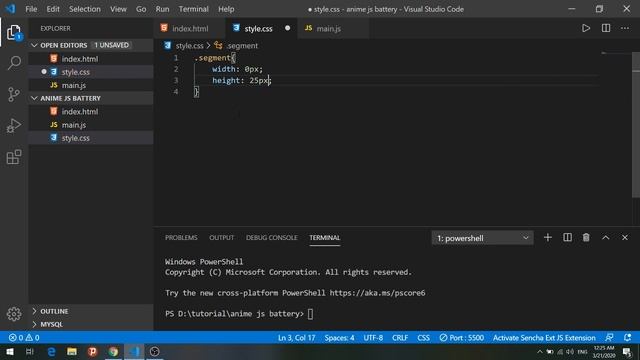Screen dimensions: 640x360
Task: Kill terminal with trash icon
Action: point(586,238)
